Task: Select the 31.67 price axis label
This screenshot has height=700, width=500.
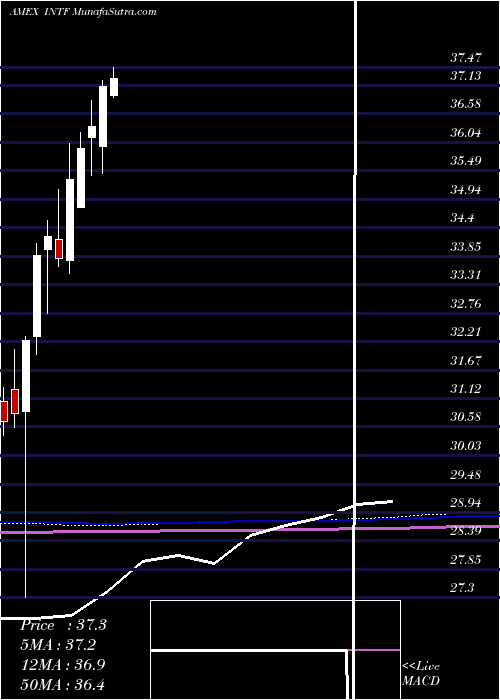Action: coord(466,360)
